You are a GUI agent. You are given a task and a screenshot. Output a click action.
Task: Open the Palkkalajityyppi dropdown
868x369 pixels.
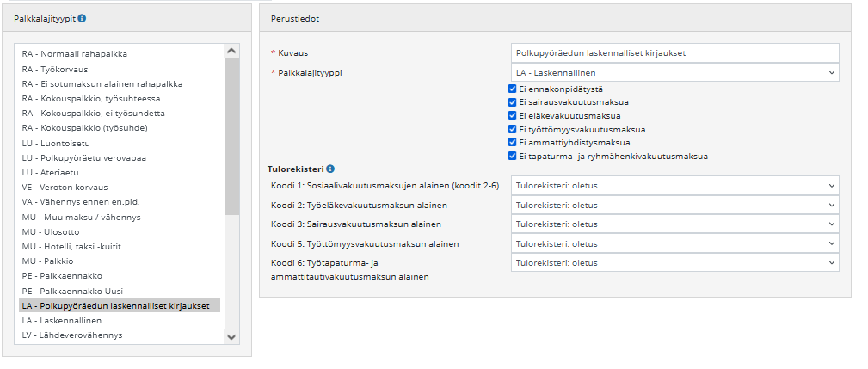point(674,73)
